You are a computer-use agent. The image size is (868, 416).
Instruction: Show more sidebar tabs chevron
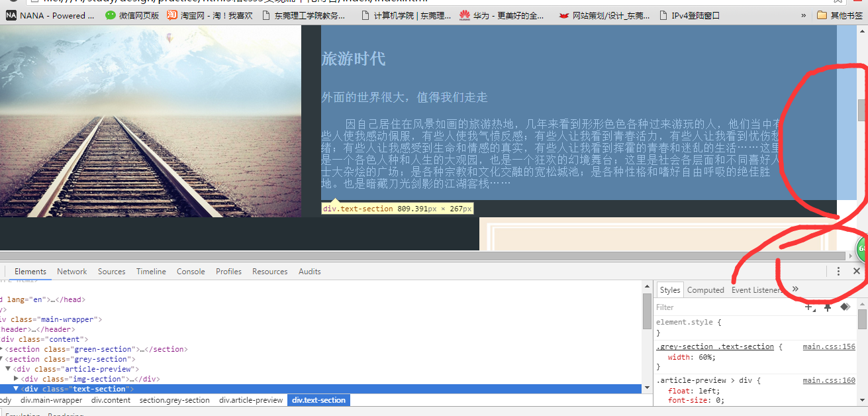795,289
